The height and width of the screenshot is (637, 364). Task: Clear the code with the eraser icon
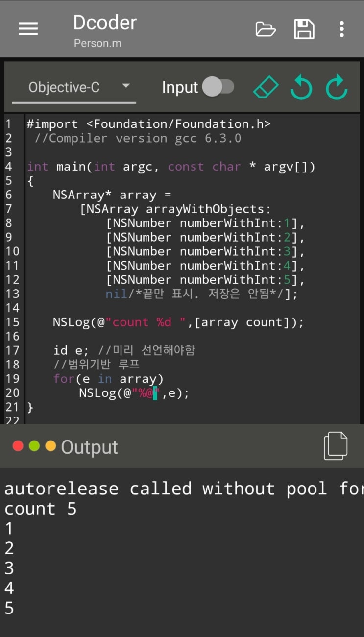[266, 88]
